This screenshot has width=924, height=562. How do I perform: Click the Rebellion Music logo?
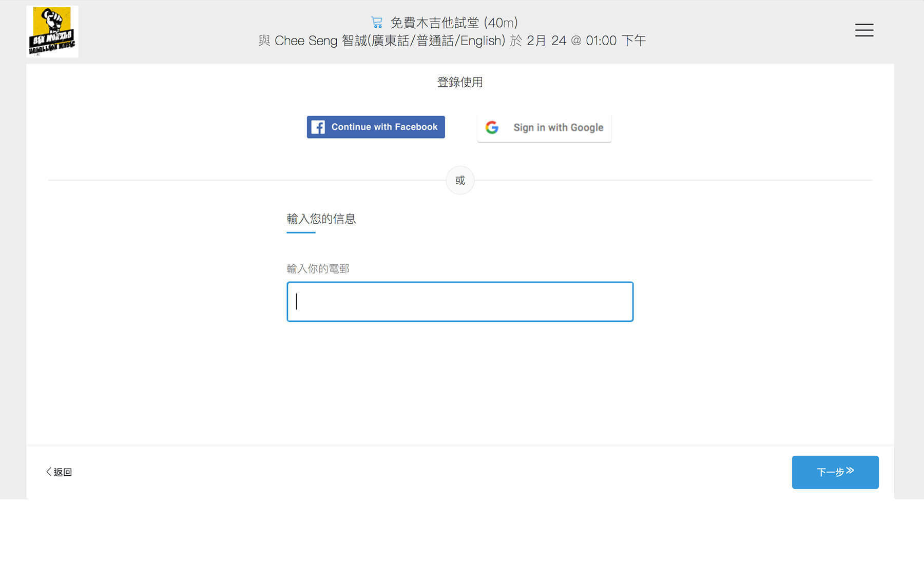tap(52, 31)
